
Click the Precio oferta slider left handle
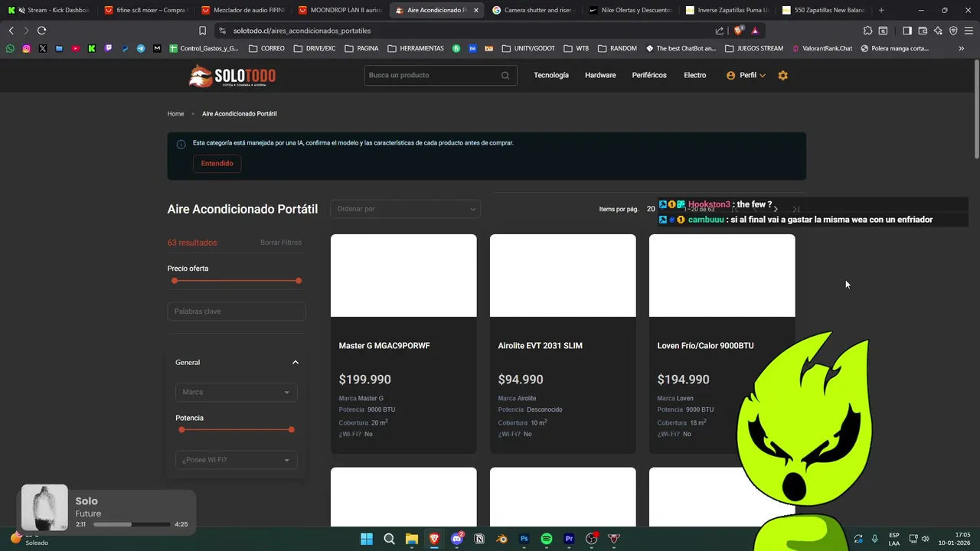pyautogui.click(x=175, y=281)
